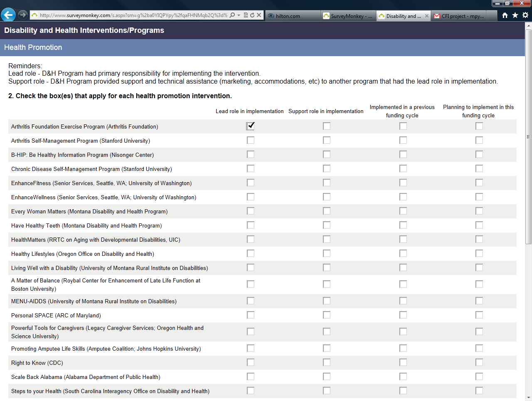Check Lead role for HealthMatters

(251, 239)
